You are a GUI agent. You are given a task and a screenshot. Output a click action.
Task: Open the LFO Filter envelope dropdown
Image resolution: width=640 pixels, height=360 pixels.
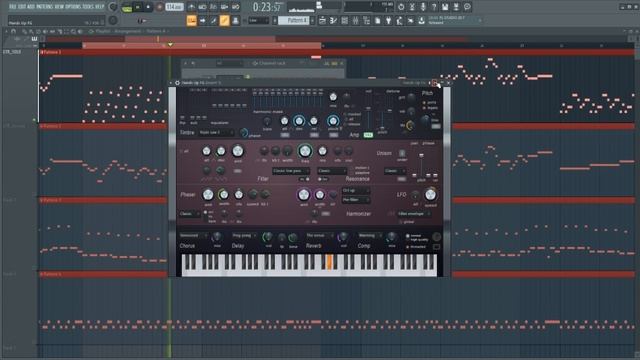tap(414, 214)
